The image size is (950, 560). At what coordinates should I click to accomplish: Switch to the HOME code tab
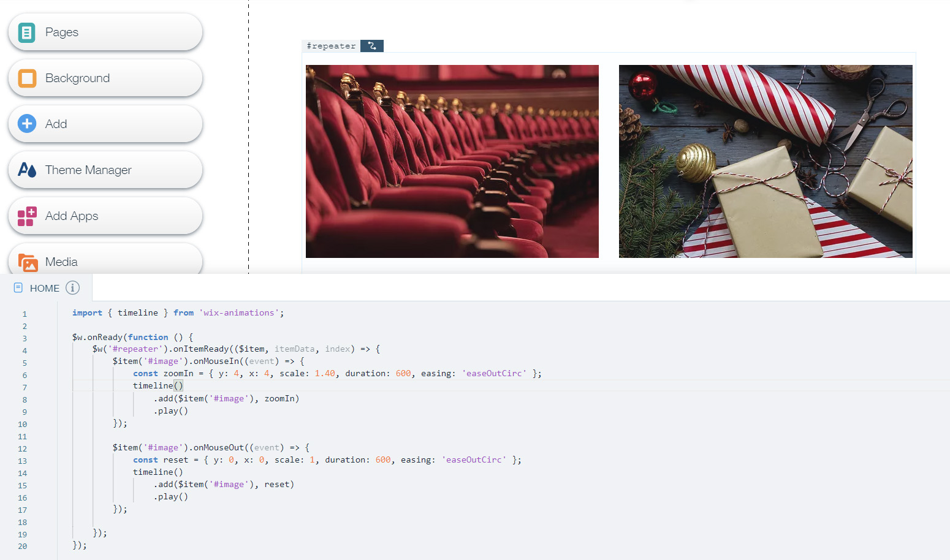click(x=45, y=288)
